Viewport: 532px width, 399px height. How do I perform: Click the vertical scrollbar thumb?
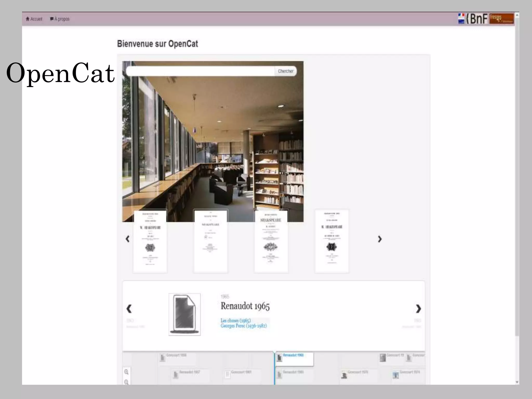(517, 177)
